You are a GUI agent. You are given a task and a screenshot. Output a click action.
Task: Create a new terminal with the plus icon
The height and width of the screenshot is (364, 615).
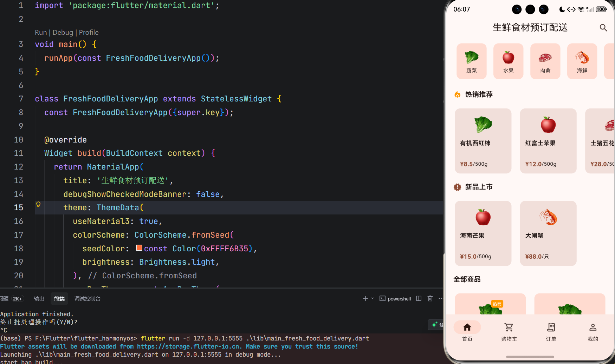[365, 298]
